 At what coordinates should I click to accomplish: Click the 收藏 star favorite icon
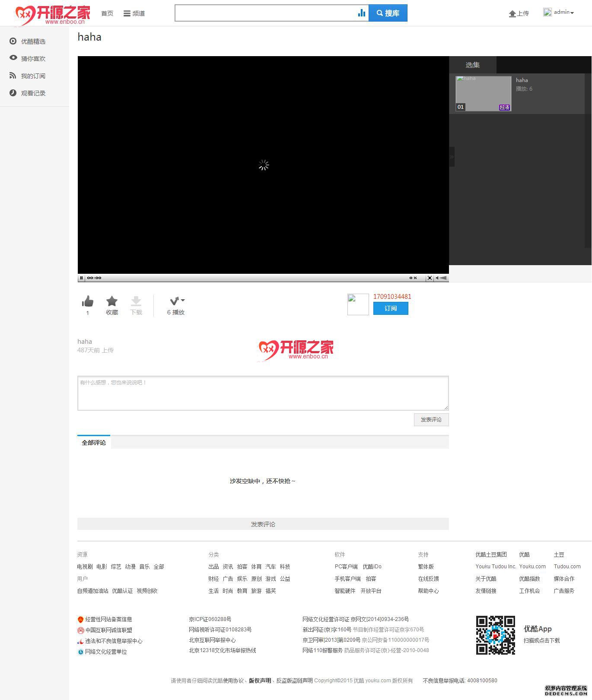pyautogui.click(x=112, y=301)
